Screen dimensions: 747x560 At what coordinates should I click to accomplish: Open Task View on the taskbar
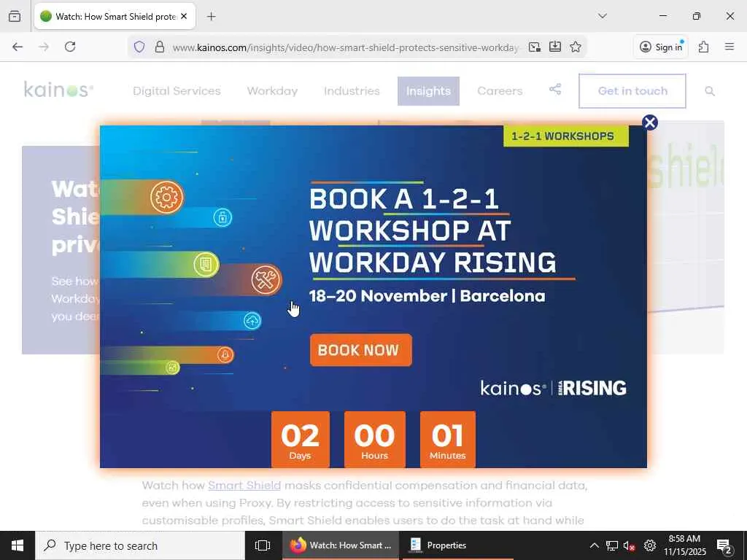263,545
